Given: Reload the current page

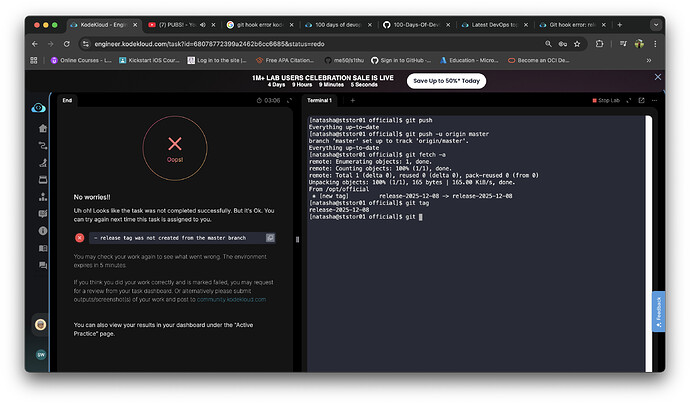Looking at the screenshot, I should click(66, 44).
